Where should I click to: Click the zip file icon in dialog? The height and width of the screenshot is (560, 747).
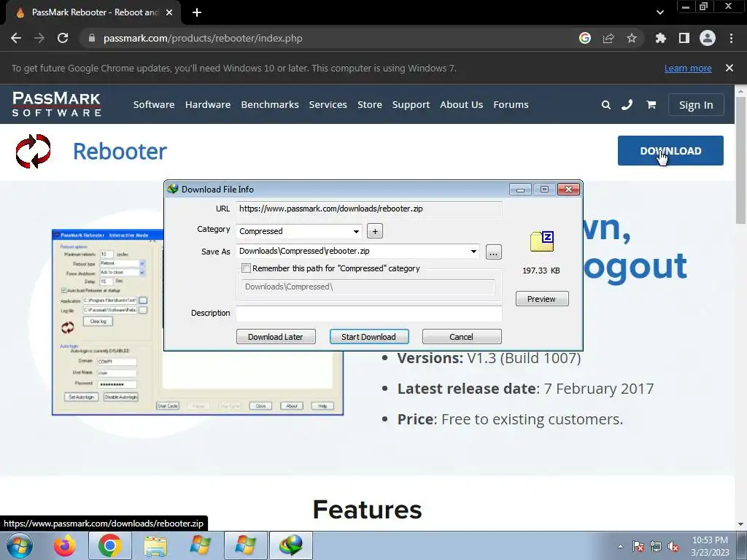(542, 241)
